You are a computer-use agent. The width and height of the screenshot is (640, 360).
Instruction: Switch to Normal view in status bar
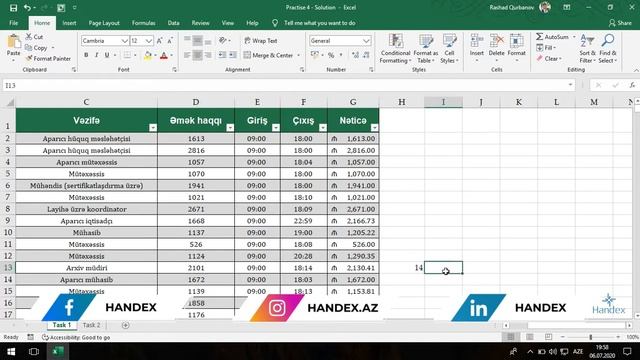pos(511,337)
